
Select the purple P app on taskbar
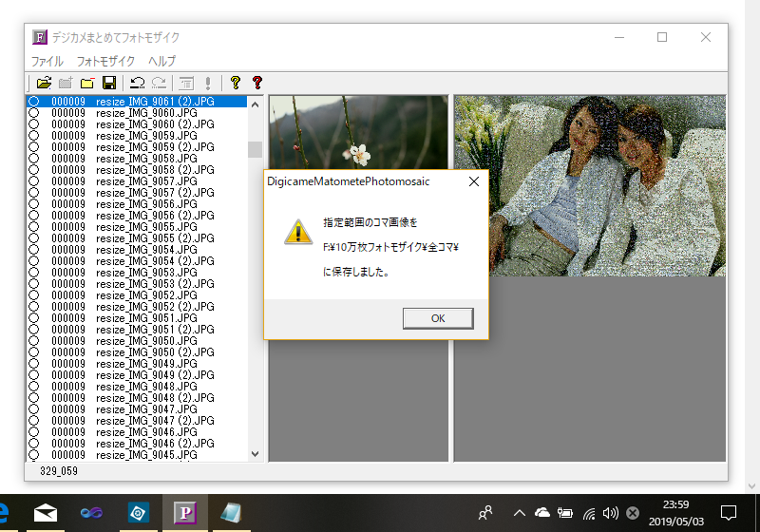(184, 513)
